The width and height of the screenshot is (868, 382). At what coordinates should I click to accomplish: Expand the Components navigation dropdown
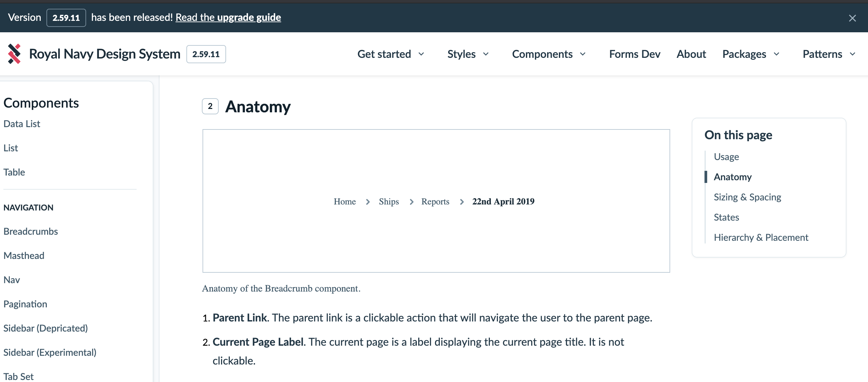tap(549, 54)
